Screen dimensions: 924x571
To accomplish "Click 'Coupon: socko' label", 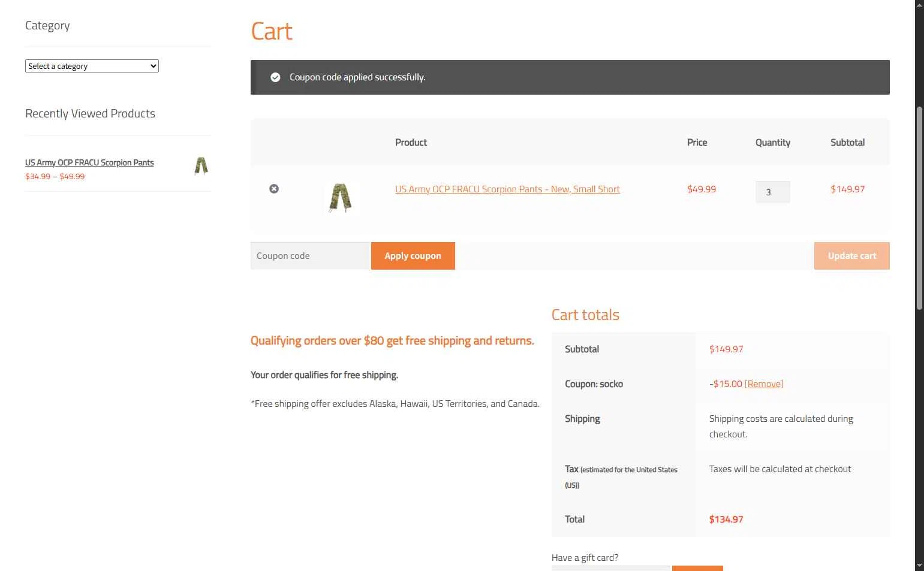I will point(594,384).
